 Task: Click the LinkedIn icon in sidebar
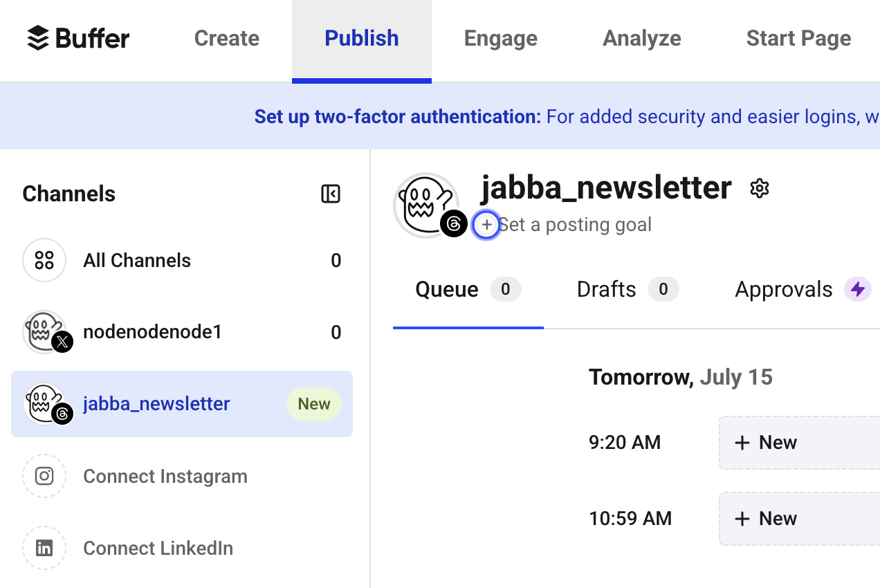(44, 548)
